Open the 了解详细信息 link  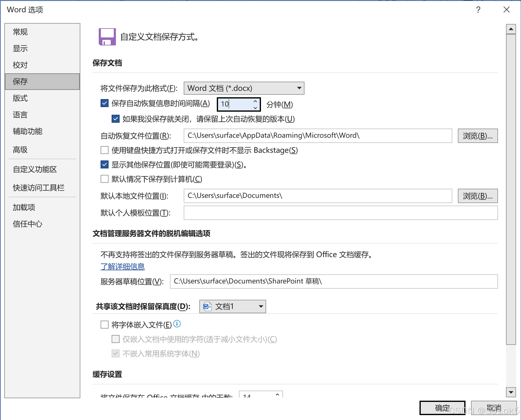coord(123,267)
